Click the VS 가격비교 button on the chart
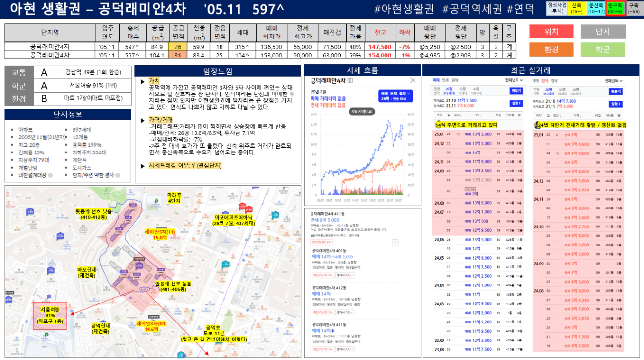Viewport: 644px width, 360px height. tap(362, 111)
